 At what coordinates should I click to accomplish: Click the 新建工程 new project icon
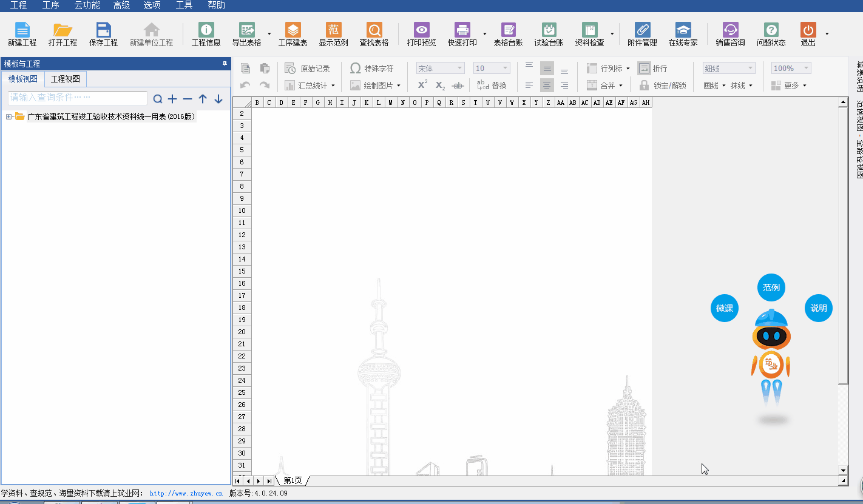tap(22, 30)
